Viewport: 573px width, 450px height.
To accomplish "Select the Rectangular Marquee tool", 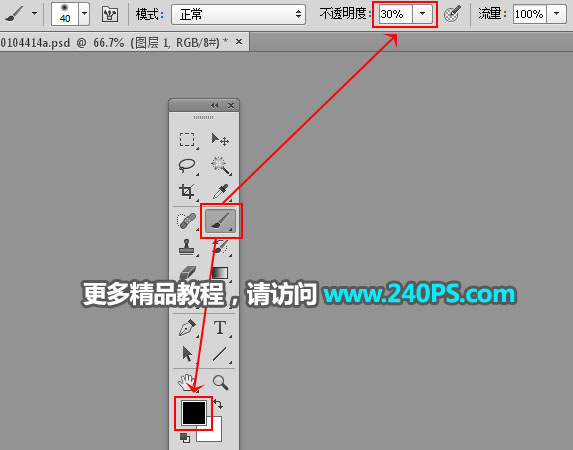I will point(187,140).
